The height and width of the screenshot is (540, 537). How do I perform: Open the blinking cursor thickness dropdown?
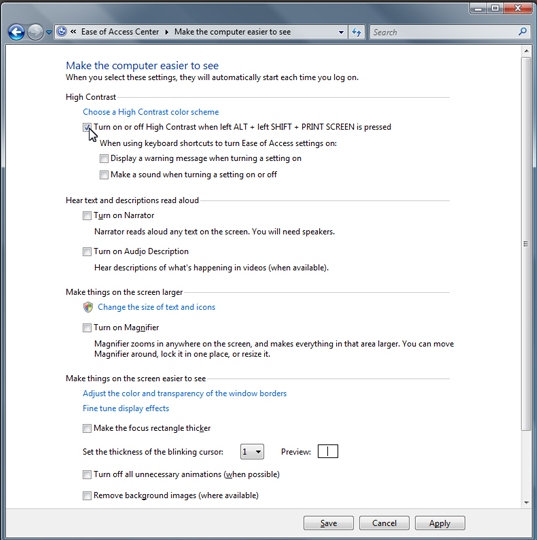click(252, 451)
